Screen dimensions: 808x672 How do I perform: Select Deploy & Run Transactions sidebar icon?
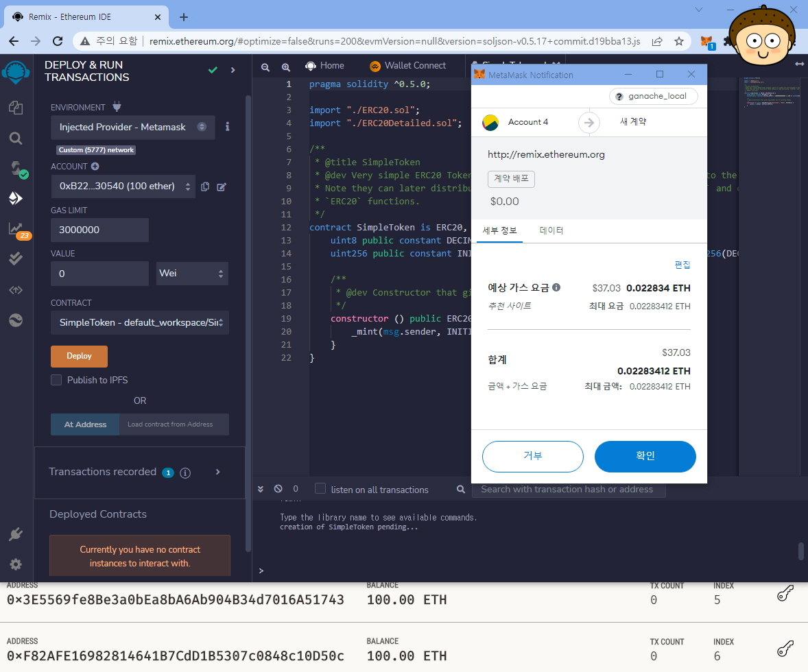16,198
